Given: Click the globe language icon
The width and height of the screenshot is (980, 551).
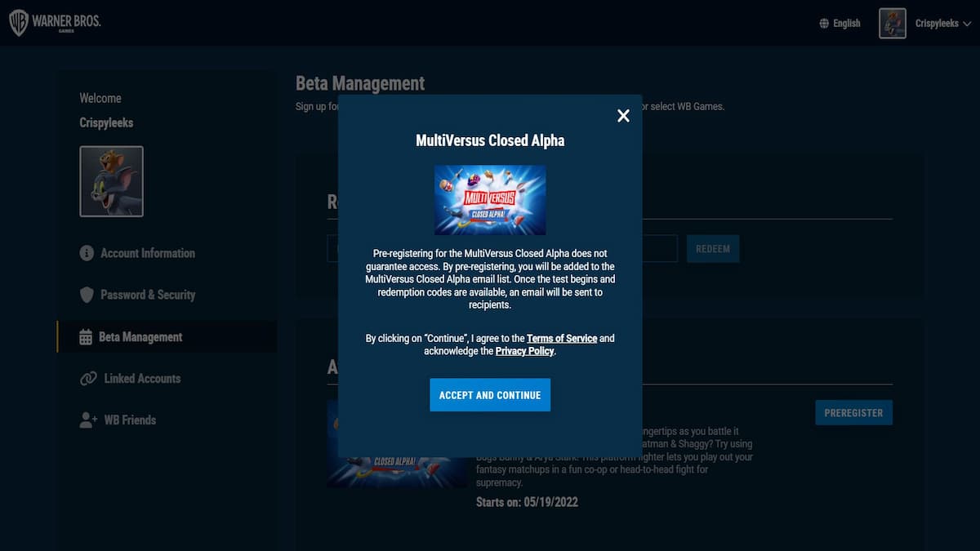Looking at the screenshot, I should [x=824, y=24].
